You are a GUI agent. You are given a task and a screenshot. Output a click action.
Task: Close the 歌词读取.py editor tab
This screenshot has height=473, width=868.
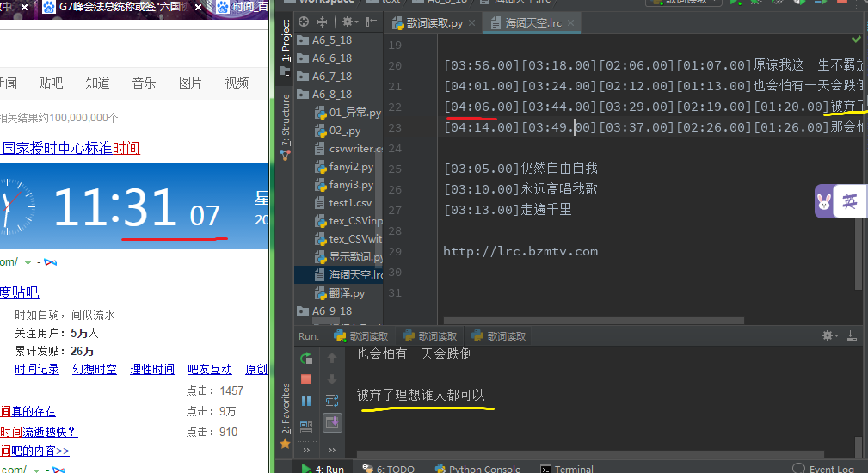[x=471, y=22]
